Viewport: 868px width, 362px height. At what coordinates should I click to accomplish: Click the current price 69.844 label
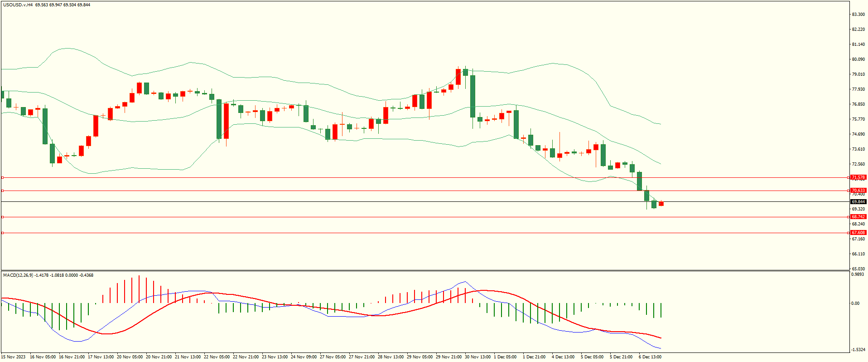858,201
